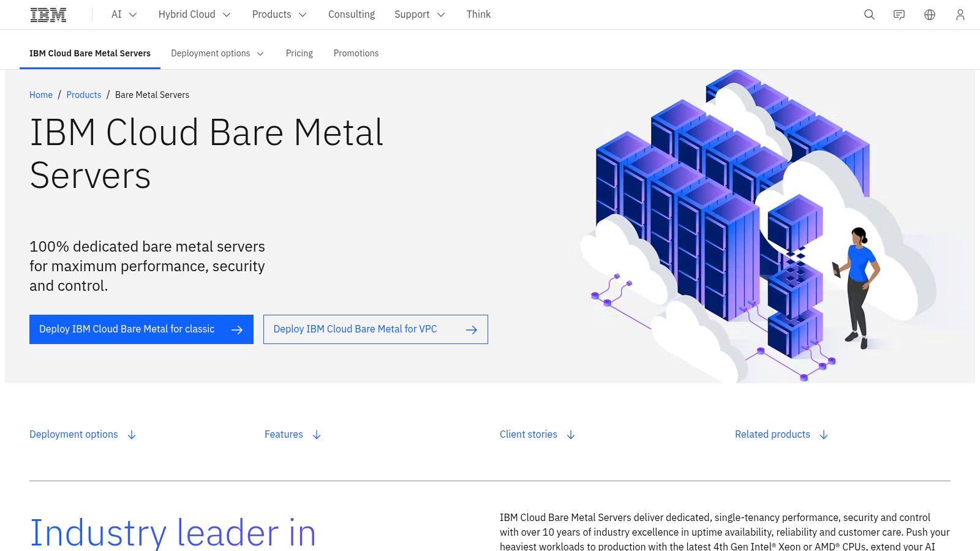The width and height of the screenshot is (980, 551).
Task: Click down arrow beside Related products
Action: click(824, 435)
